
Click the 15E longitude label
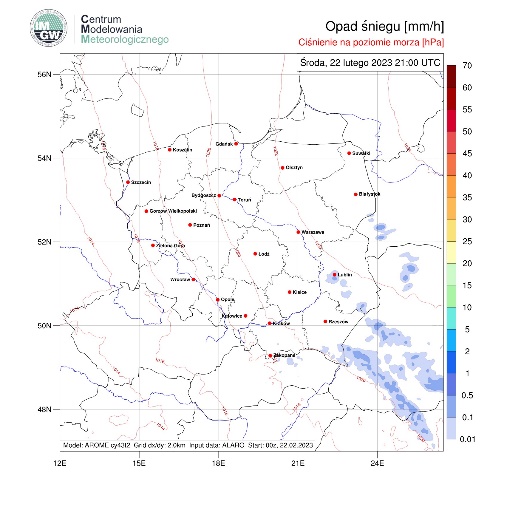(139, 463)
